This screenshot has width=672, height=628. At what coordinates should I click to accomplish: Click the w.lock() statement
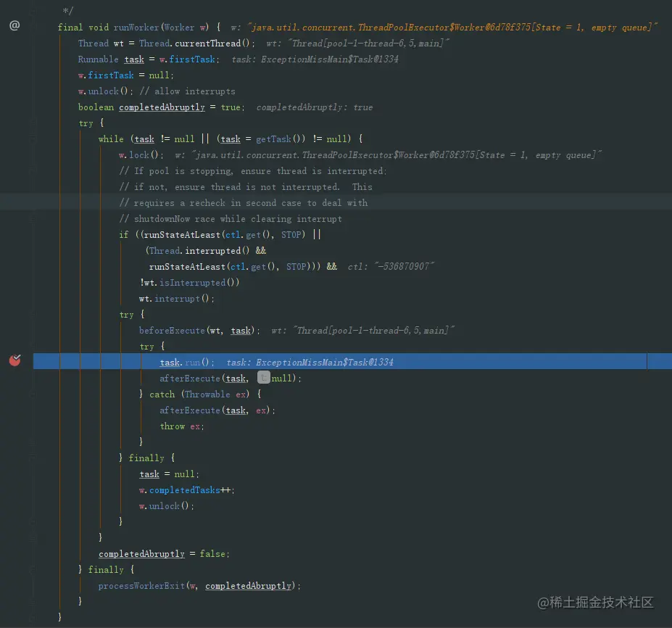[141, 154]
